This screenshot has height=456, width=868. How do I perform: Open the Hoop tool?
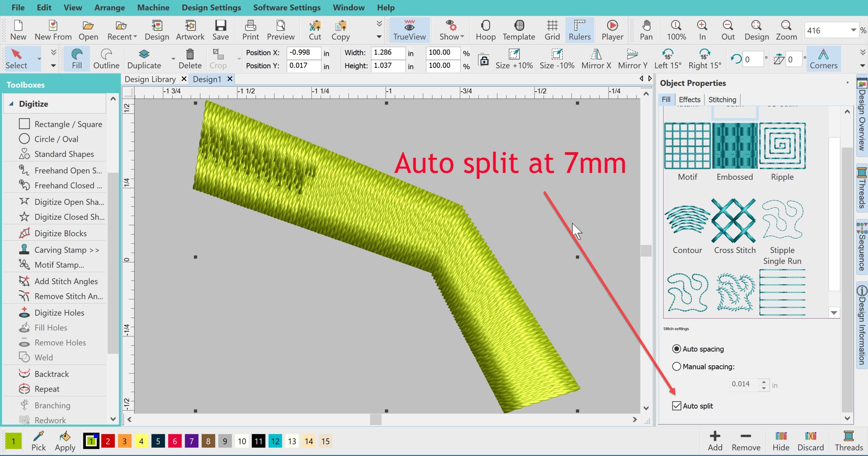486,30
